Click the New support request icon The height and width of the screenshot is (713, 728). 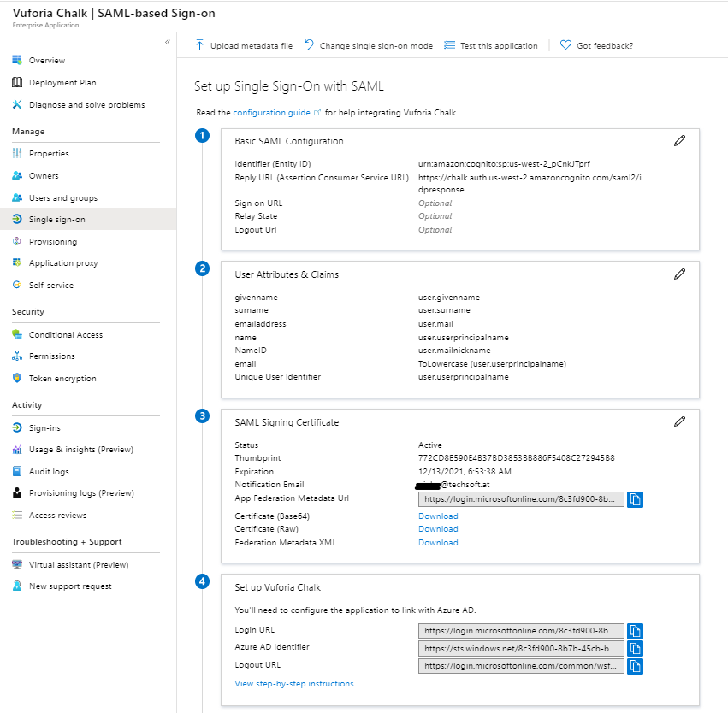point(17,586)
